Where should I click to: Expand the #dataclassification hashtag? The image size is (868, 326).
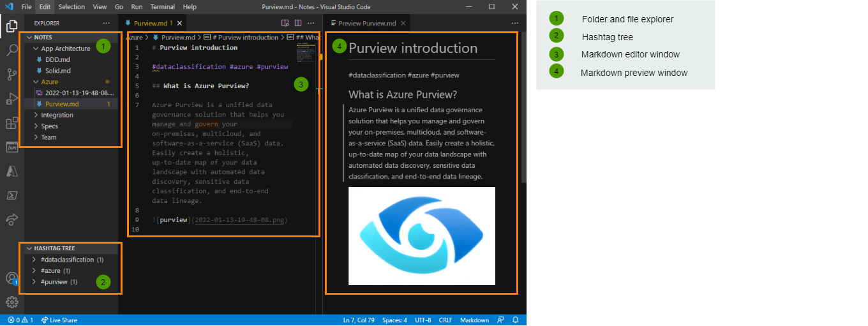(34, 260)
